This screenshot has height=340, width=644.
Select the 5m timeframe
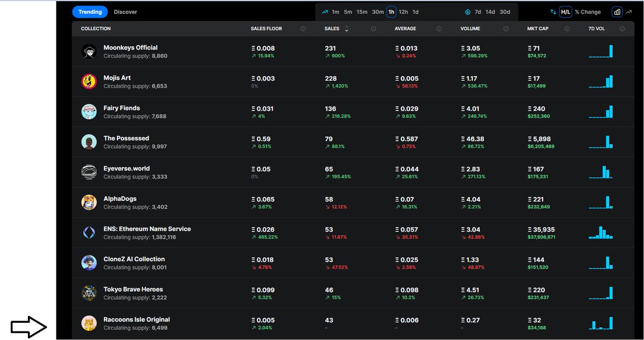348,12
